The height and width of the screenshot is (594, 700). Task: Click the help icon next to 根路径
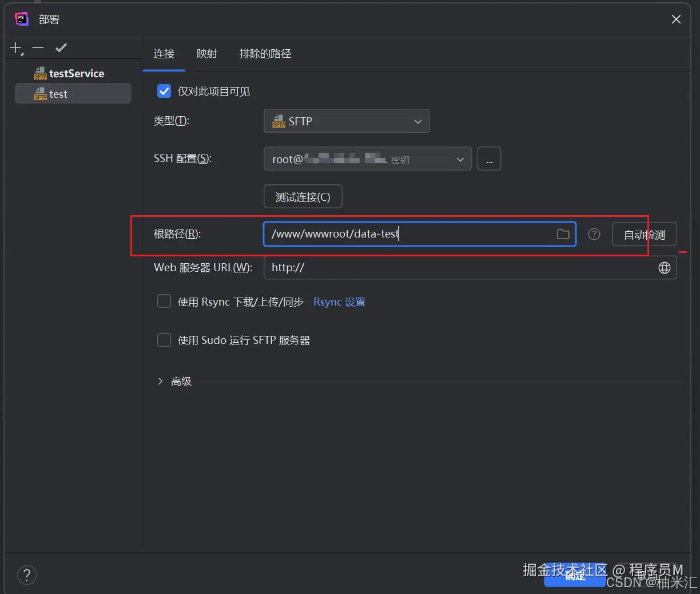pos(594,234)
